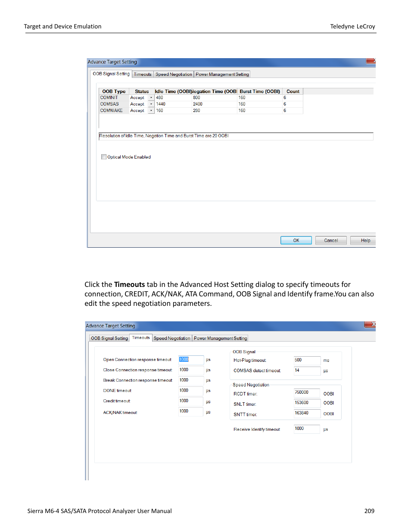Select COMWAKE row name cell
Screen dimensions: 411x532
114,111
